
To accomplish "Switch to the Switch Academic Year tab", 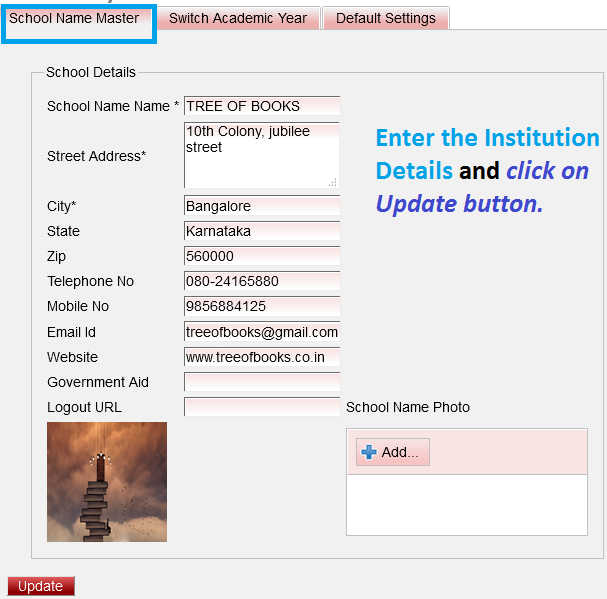I will point(238,18).
